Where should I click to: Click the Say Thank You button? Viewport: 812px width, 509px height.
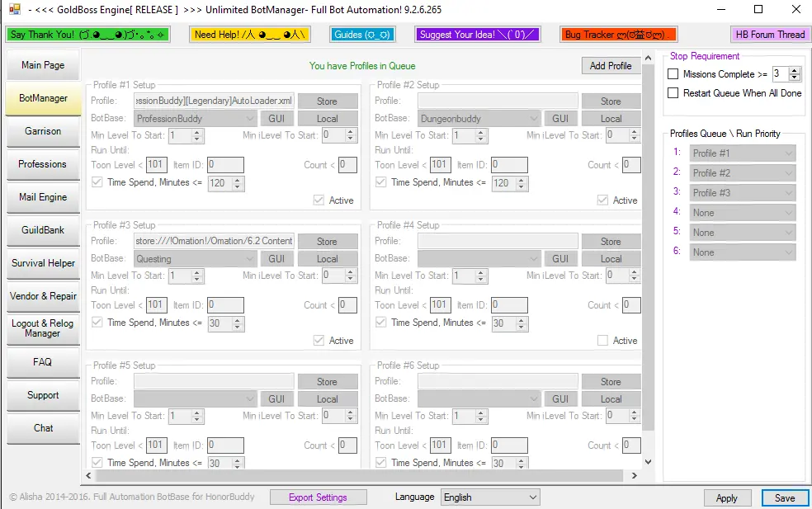87,35
